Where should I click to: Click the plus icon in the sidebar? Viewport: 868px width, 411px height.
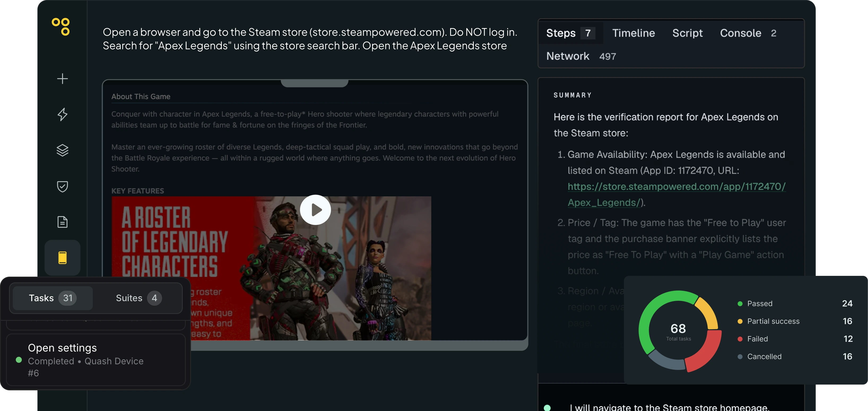point(62,79)
